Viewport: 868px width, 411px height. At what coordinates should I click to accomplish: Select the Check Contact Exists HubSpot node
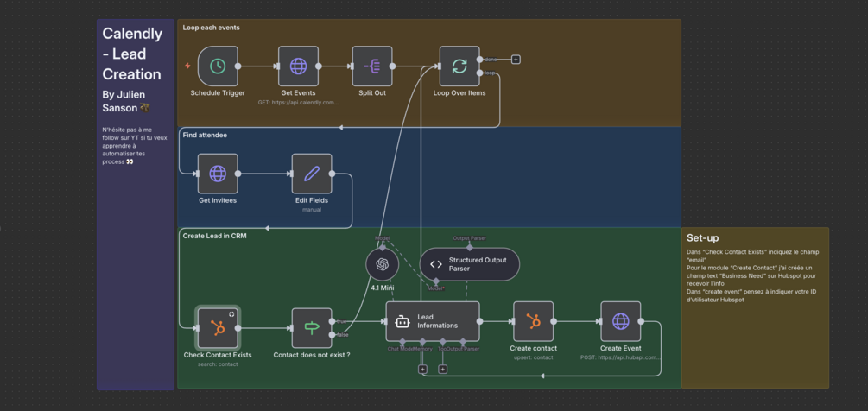218,328
